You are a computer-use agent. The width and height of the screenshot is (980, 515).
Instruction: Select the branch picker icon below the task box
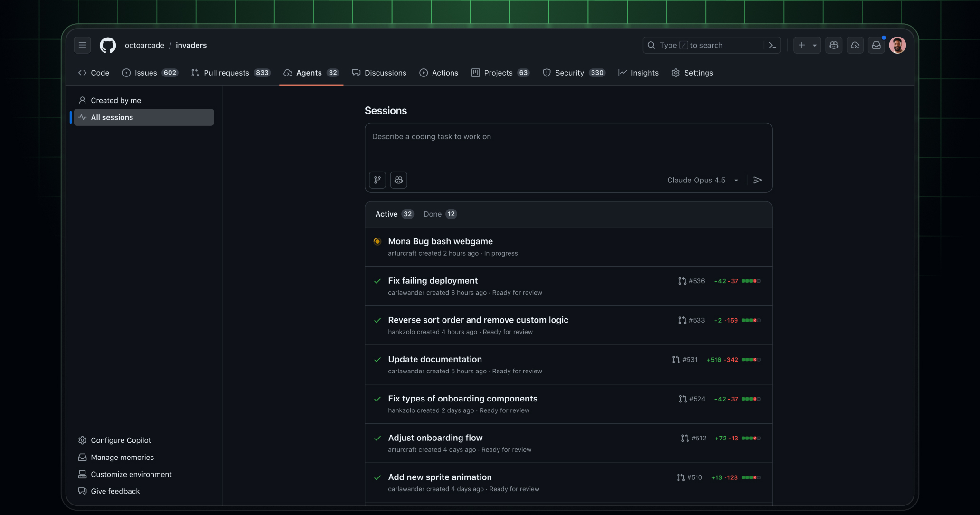pos(377,180)
